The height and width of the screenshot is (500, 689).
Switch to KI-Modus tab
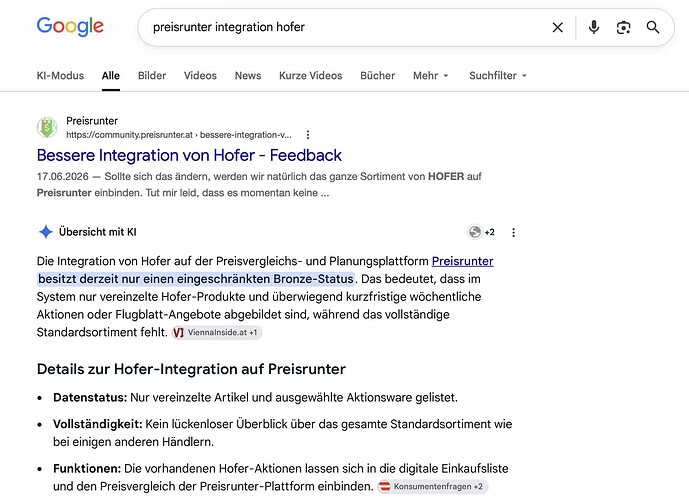coord(60,76)
